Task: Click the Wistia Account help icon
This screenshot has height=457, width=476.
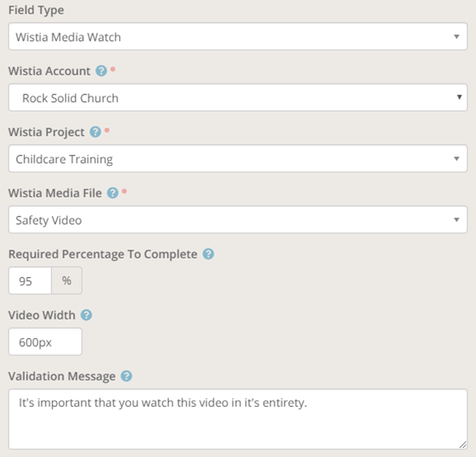Action: [x=101, y=71]
